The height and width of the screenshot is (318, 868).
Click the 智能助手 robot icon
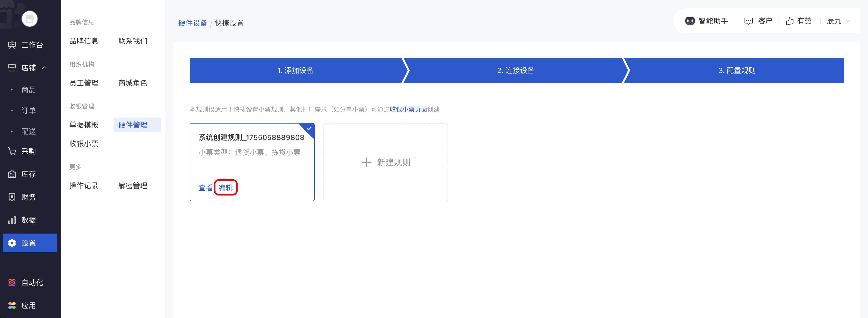tap(690, 21)
